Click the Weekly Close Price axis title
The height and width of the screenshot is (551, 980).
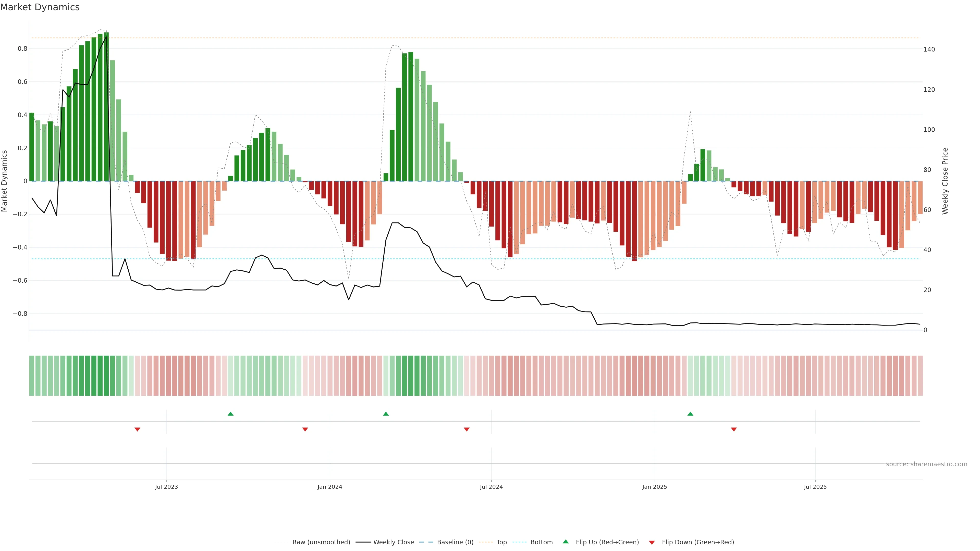945,181
